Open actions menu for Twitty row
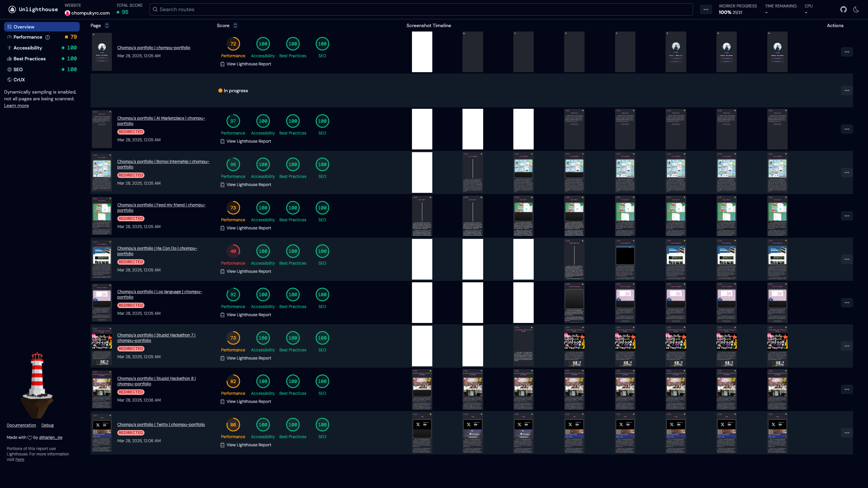 [847, 433]
